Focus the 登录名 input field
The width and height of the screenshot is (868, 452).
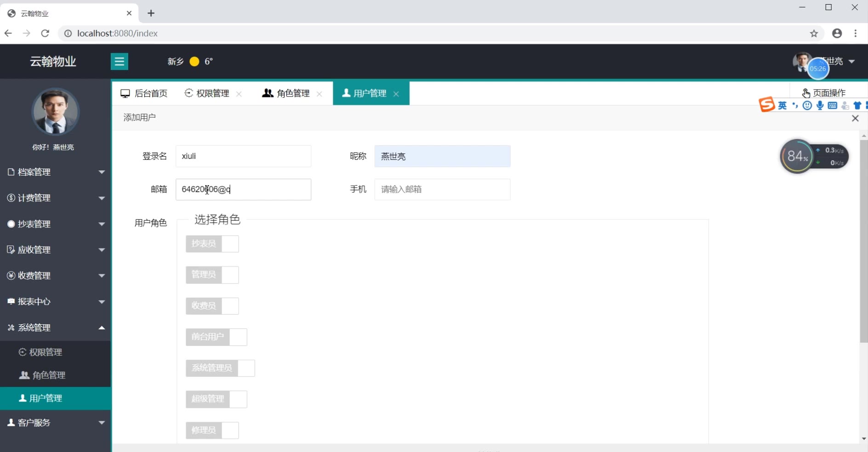[243, 156]
